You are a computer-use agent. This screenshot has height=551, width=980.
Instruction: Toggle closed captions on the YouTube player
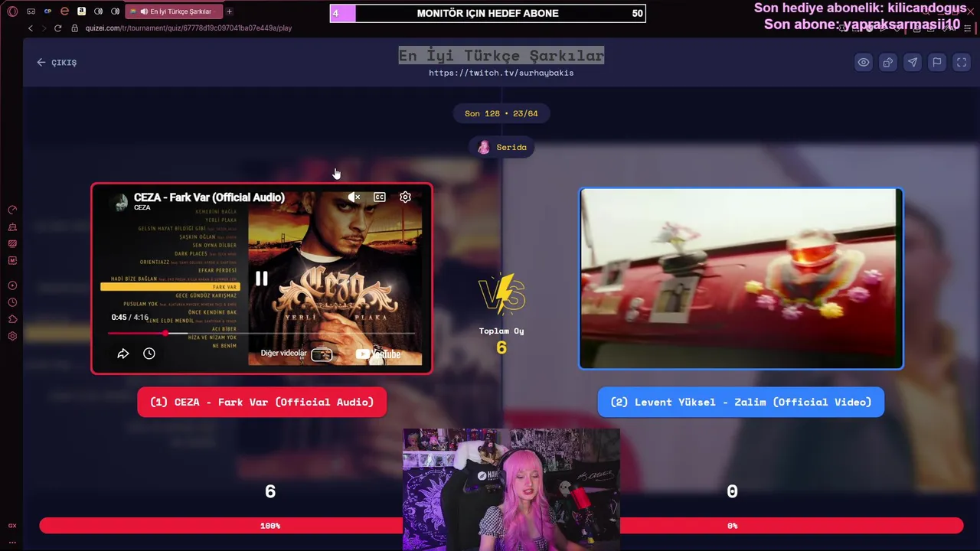pos(379,197)
